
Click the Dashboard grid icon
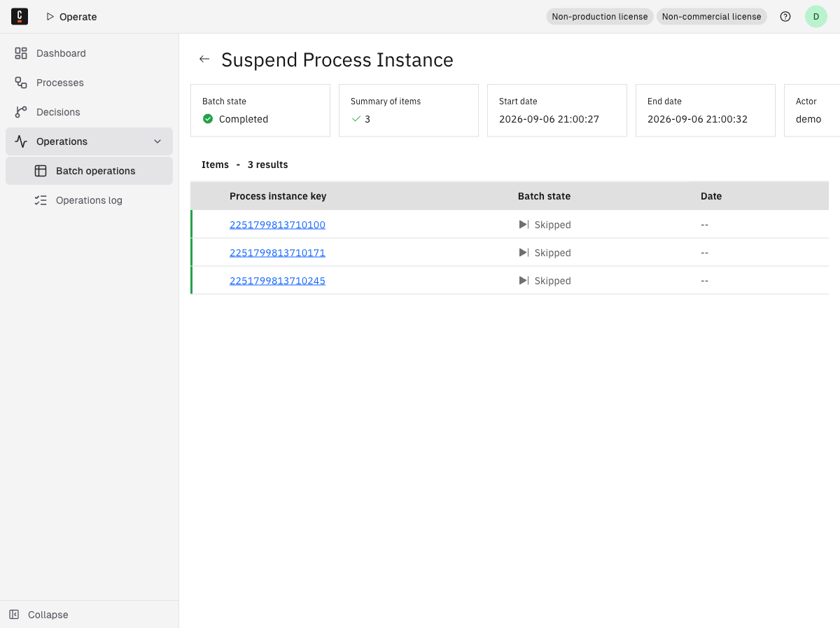coord(21,53)
